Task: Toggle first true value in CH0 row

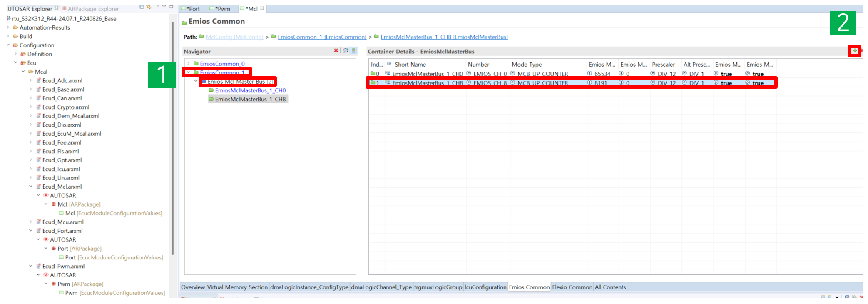Action: (726, 74)
